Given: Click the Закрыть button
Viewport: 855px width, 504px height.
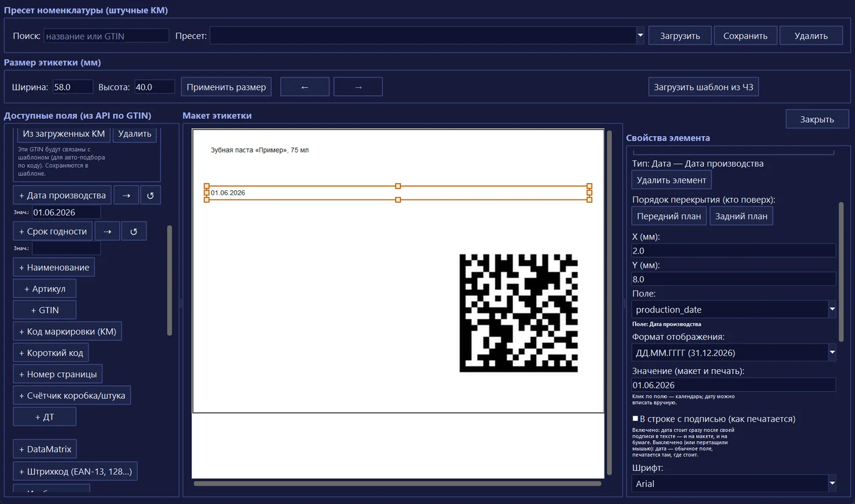Looking at the screenshot, I should click(x=817, y=119).
